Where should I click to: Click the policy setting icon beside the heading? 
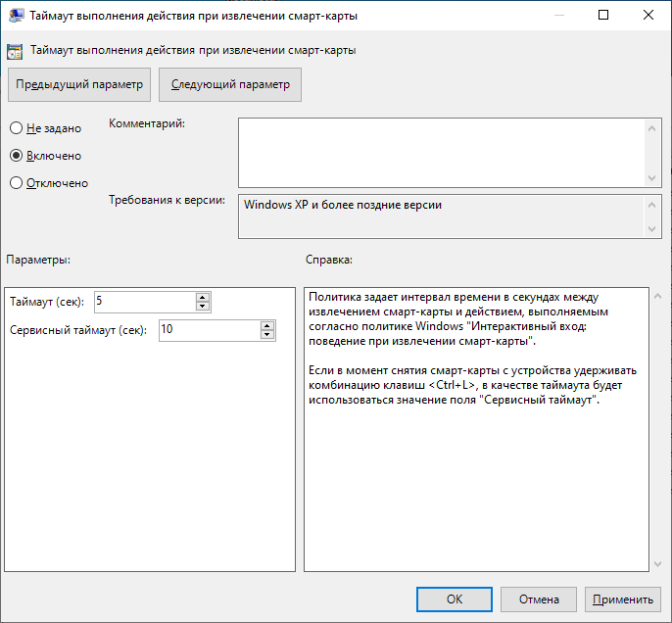point(15,51)
